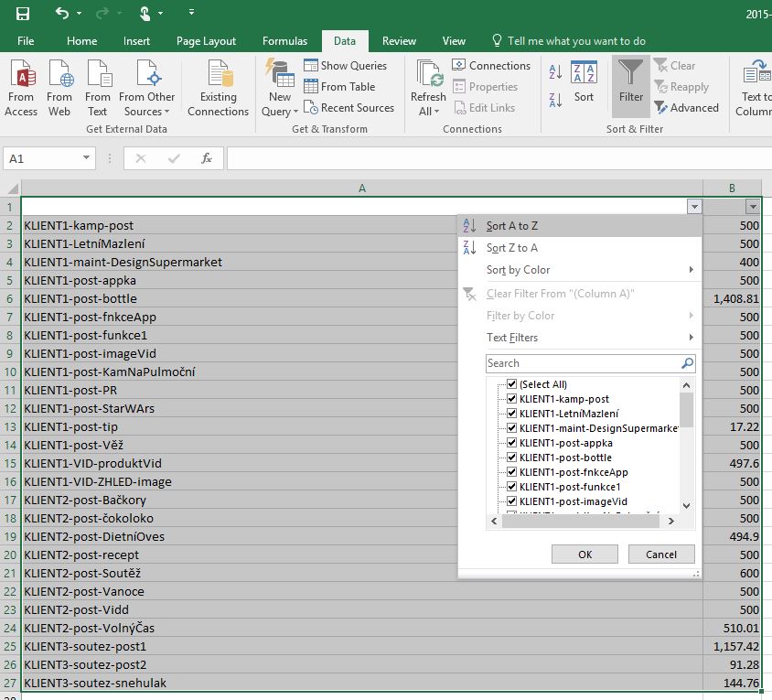Click the Save icon in quick access toolbar

pyautogui.click(x=23, y=14)
